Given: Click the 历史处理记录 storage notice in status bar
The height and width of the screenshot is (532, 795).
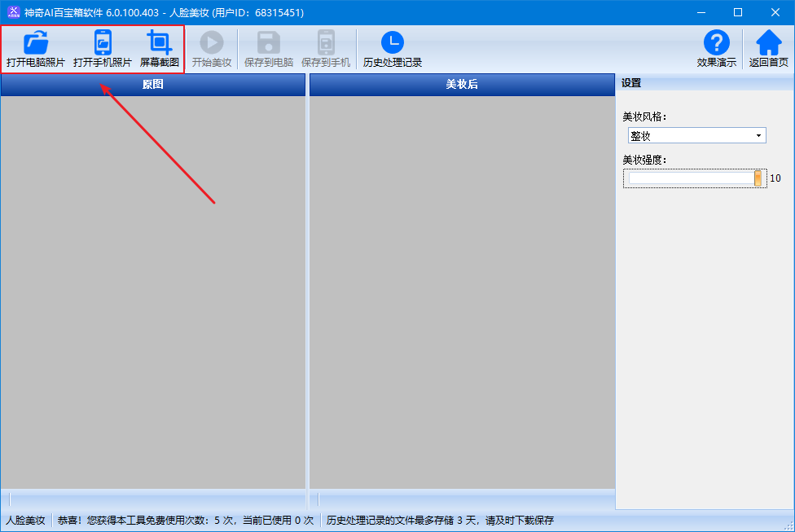Looking at the screenshot, I should pyautogui.click(x=440, y=521).
